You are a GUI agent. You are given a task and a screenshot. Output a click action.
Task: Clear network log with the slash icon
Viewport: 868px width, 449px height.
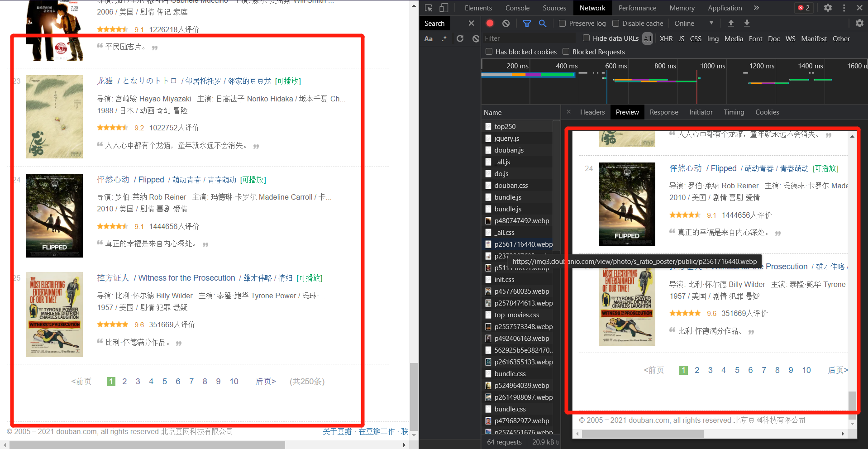[x=506, y=23]
